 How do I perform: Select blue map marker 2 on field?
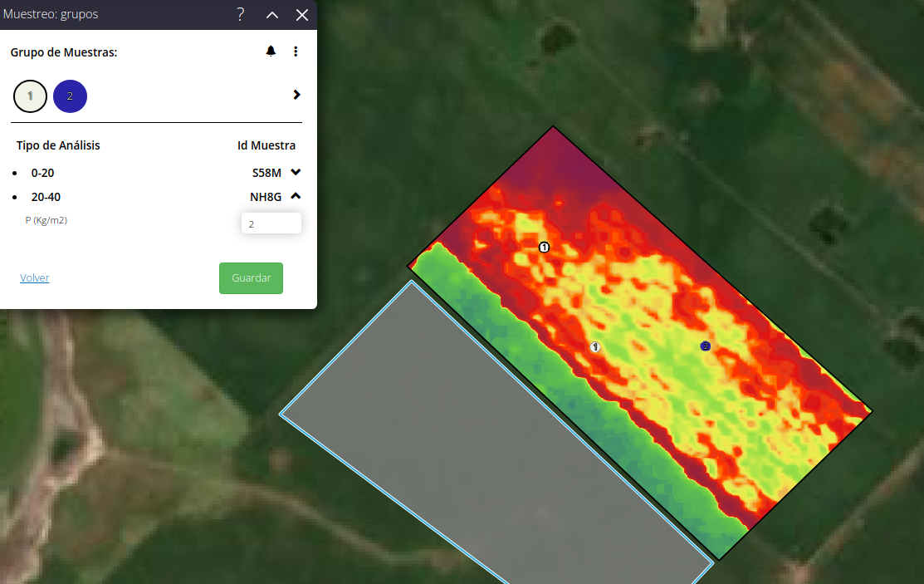[x=706, y=346]
